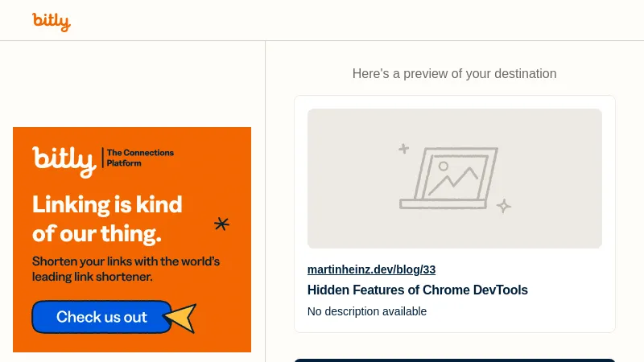Select the "Hidden Features of Chrome DevTools" title

tap(417, 290)
